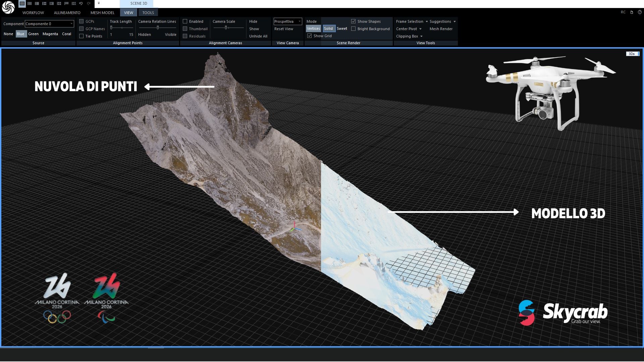Click the RealityCapture application logo icon
This screenshot has height=362, width=644.
coord(8,7)
